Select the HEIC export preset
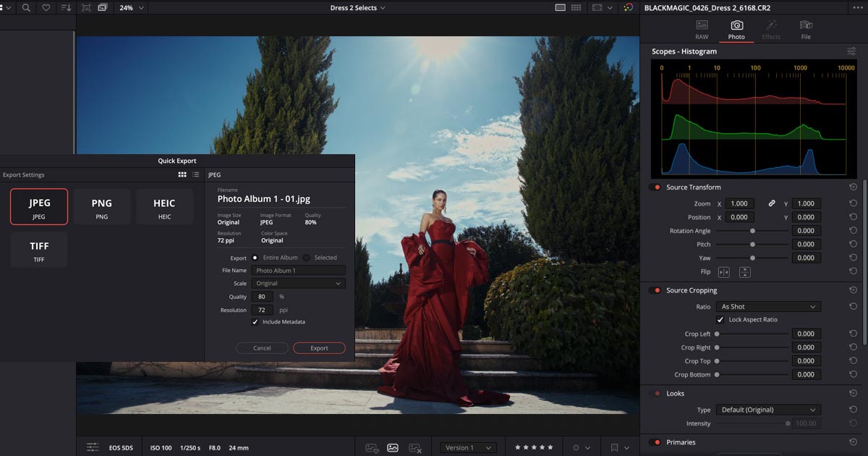Image resolution: width=868 pixels, height=456 pixels. tap(164, 206)
